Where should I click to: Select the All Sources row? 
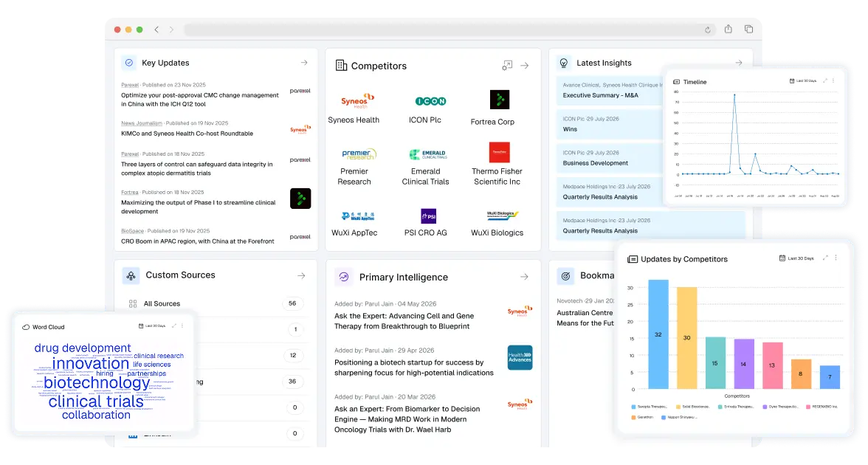click(216, 303)
